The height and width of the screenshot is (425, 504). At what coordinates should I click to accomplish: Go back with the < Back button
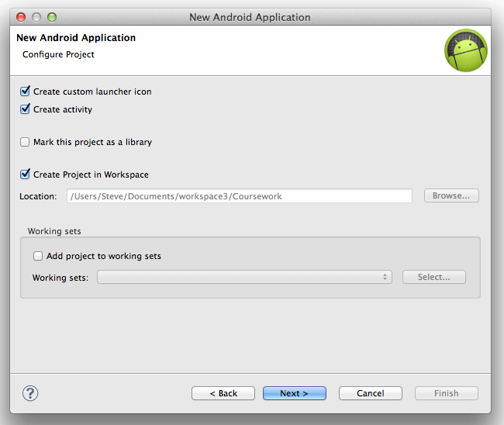(x=223, y=393)
